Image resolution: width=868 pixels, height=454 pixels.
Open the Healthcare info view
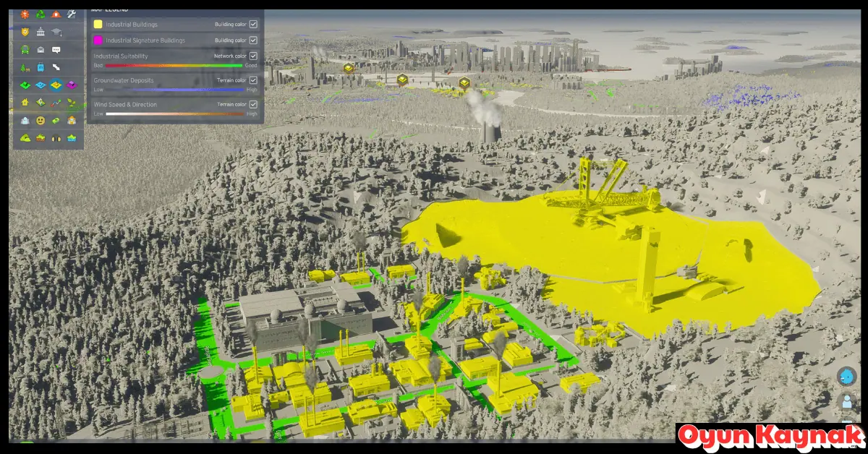(24, 14)
